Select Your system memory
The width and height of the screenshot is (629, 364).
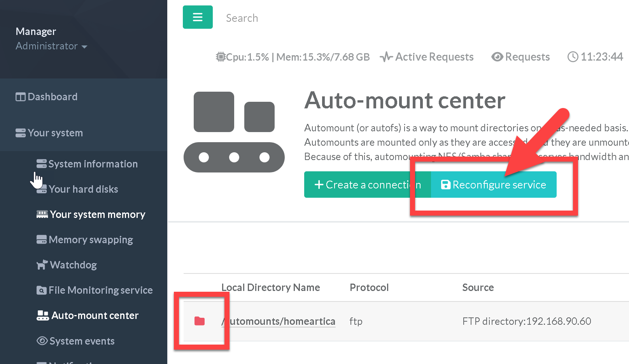click(x=97, y=214)
